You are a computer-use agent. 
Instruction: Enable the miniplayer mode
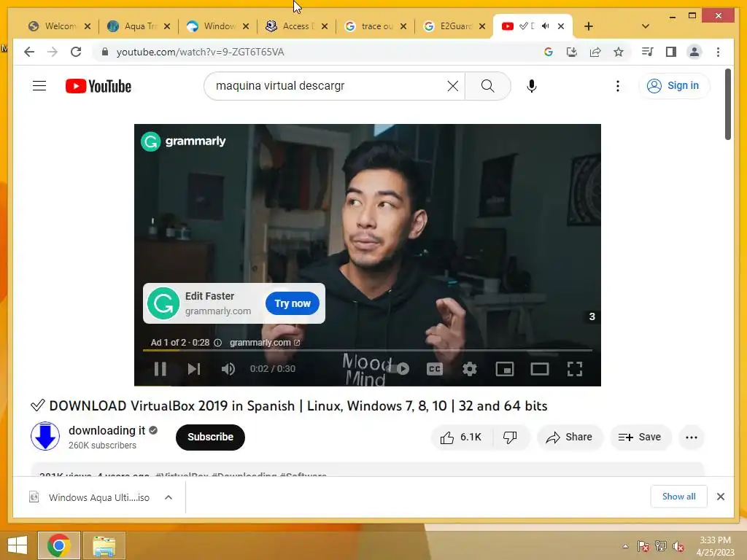505,368
